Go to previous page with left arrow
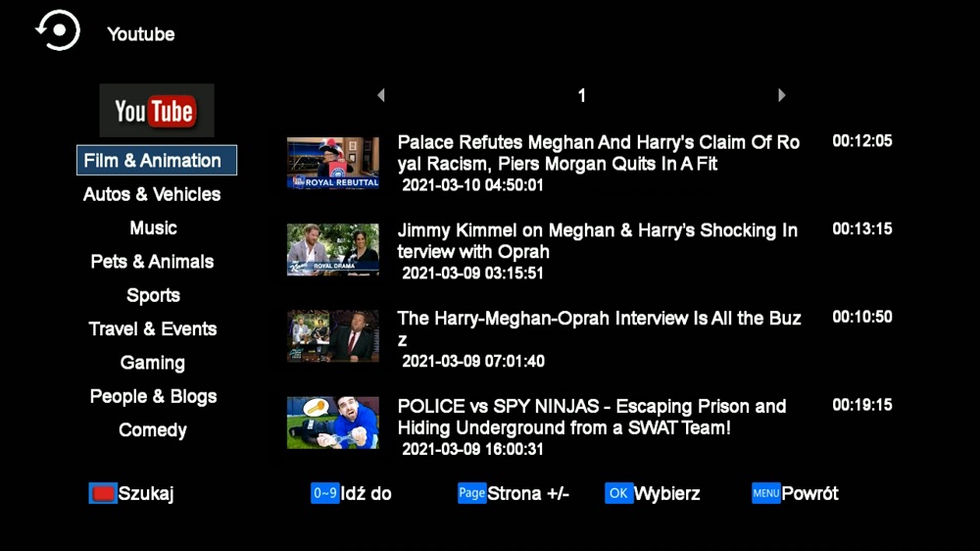 point(380,95)
